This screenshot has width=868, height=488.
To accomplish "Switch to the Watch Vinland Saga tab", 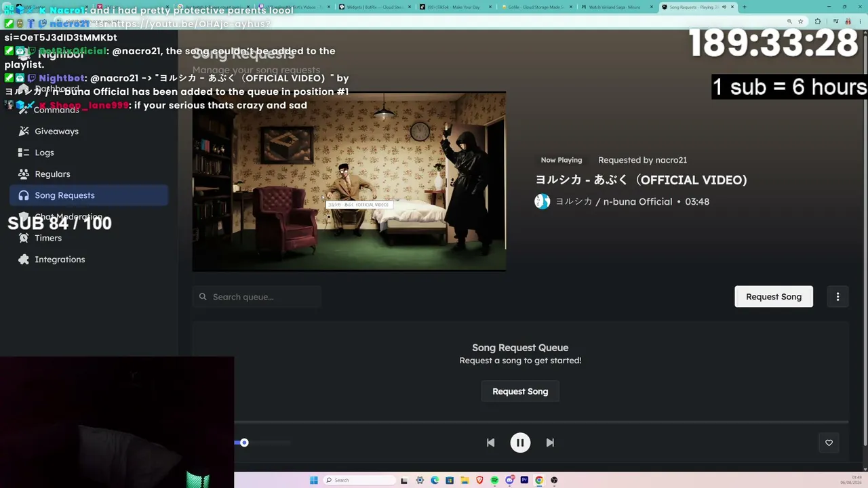I will click(617, 7).
